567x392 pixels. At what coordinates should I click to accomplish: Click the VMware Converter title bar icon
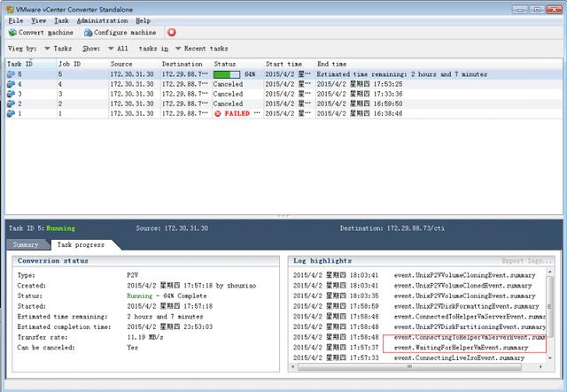point(10,10)
